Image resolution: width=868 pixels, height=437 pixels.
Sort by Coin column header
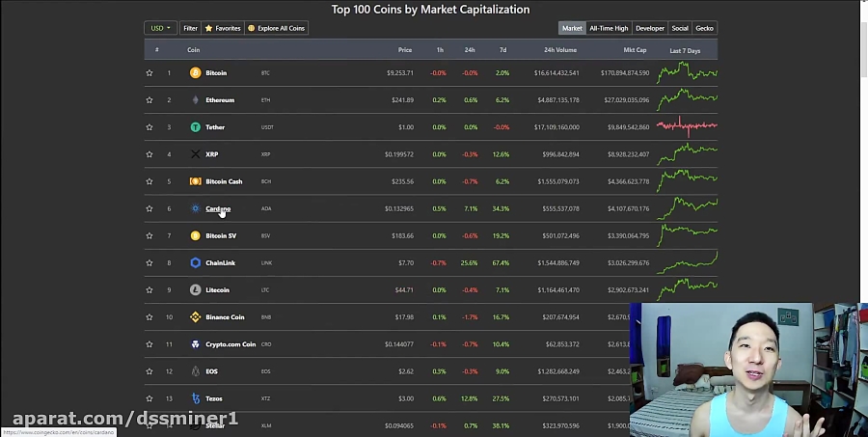(x=193, y=50)
